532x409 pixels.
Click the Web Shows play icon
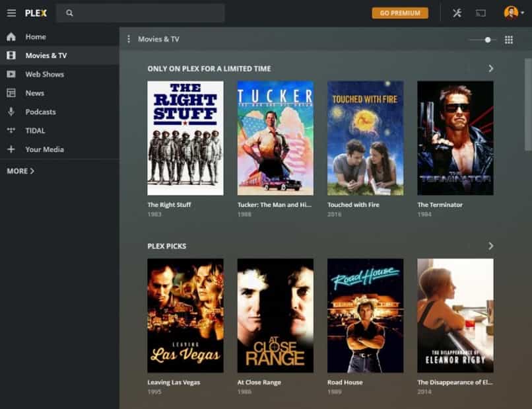11,74
